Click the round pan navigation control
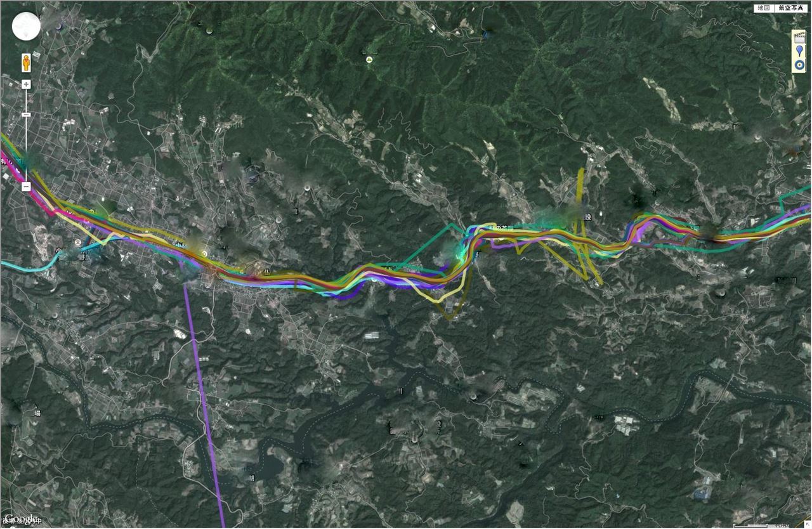The image size is (812, 529). (26, 26)
